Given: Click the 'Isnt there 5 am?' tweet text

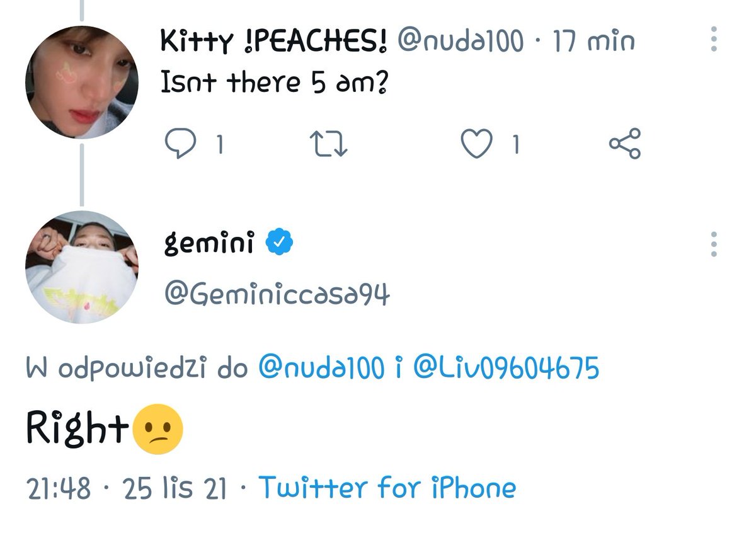Looking at the screenshot, I should pos(274,83).
